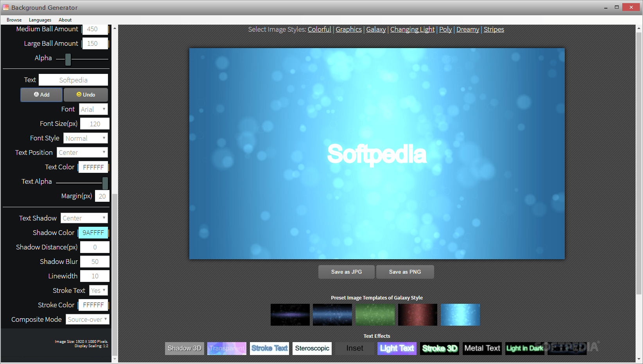Screen dimensions: 643x364
Task: Select the Changing Light image style
Action: click(x=412, y=29)
